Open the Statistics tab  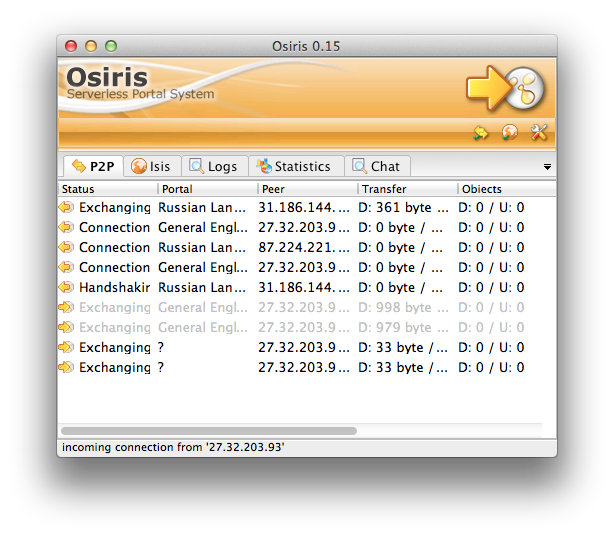pos(293,166)
